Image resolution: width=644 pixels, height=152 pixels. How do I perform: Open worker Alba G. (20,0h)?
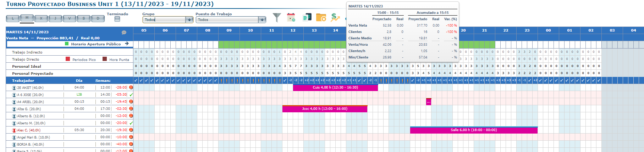tap(29, 109)
